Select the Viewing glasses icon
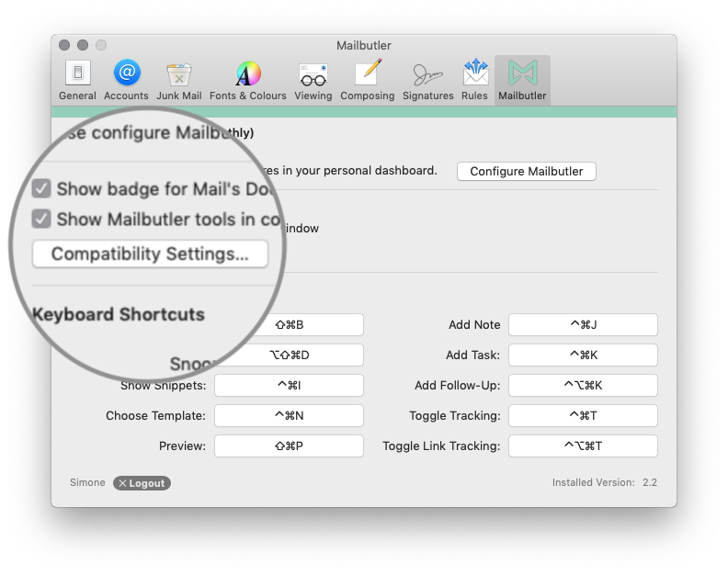728x575 pixels. (x=313, y=74)
